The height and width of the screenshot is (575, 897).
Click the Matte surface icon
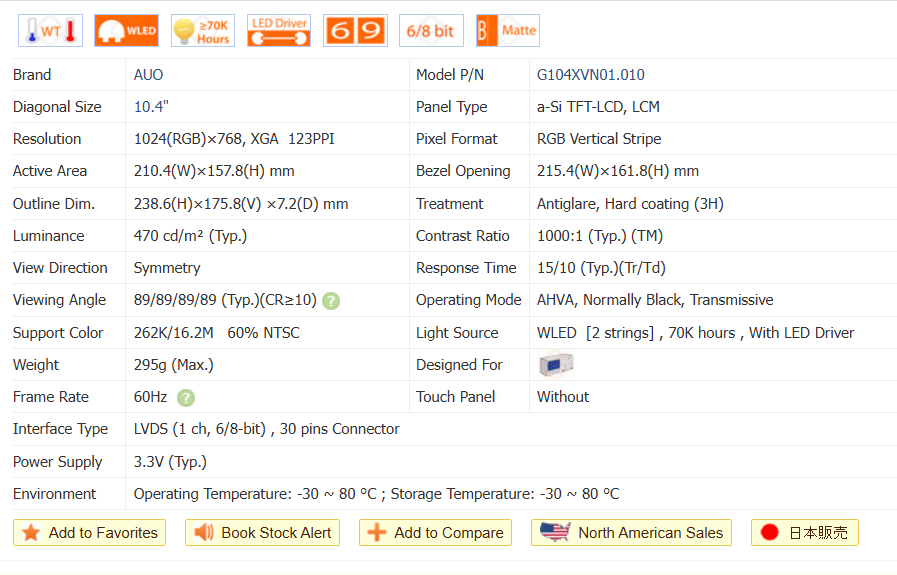tap(507, 31)
